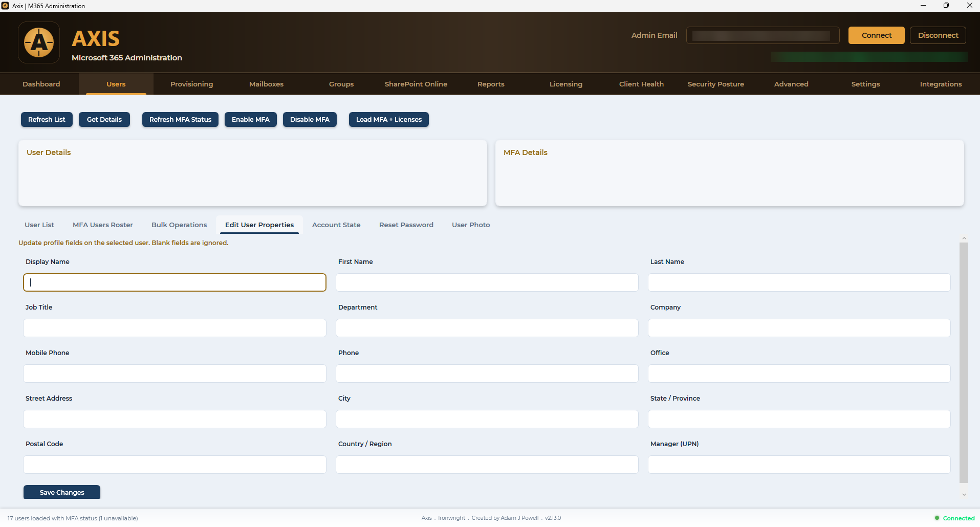Click the AXIS logo icon
This screenshot has width=980, height=527.
(39, 42)
